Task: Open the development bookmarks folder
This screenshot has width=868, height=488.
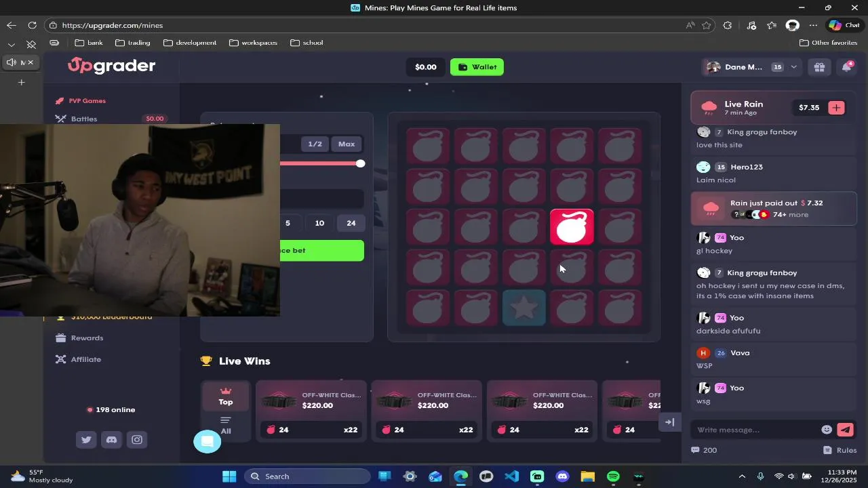Action: coord(190,43)
